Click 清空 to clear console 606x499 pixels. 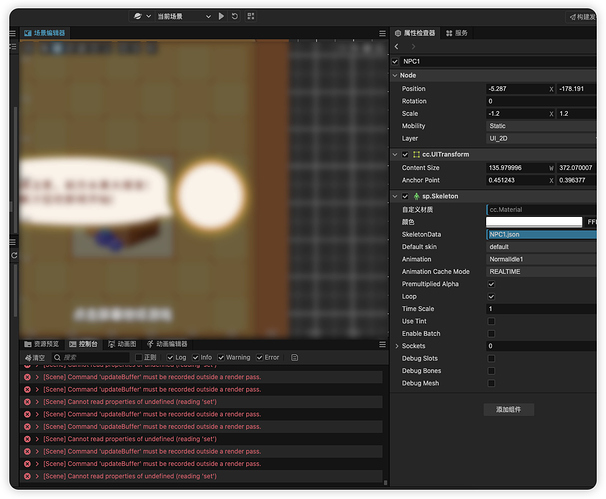coord(35,358)
